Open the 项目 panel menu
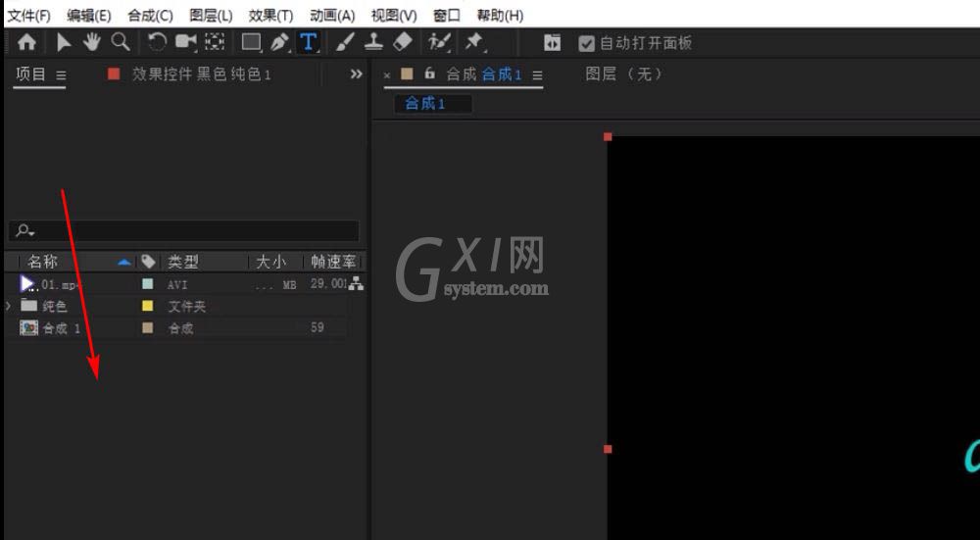This screenshot has height=540, width=980. click(x=61, y=75)
